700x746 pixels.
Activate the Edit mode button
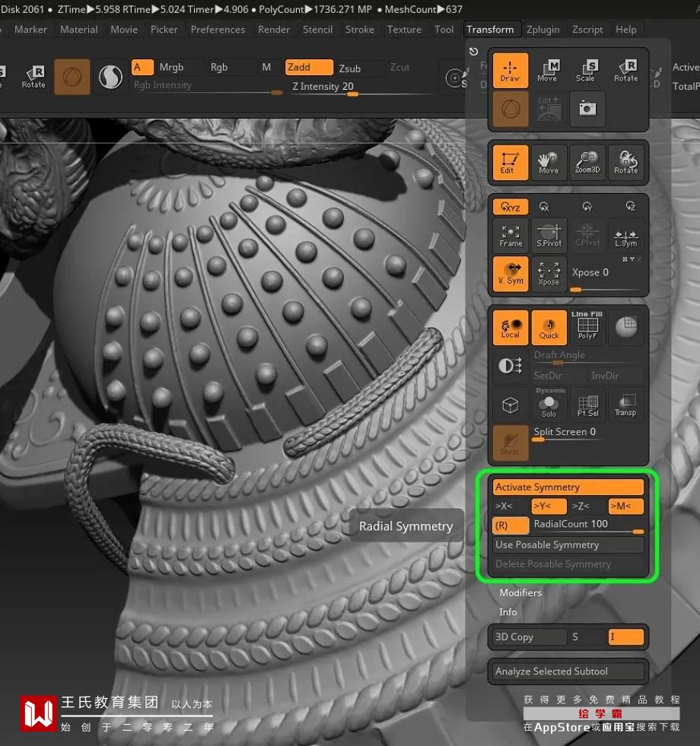tap(510, 163)
